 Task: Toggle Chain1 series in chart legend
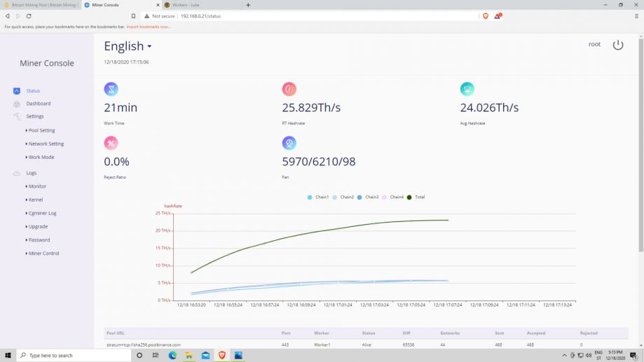pos(318,197)
